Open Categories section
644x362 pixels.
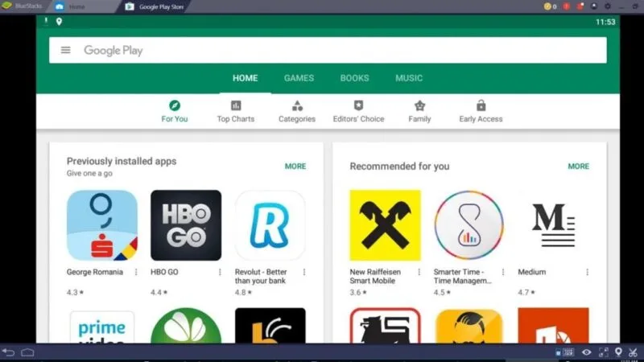[x=297, y=111]
